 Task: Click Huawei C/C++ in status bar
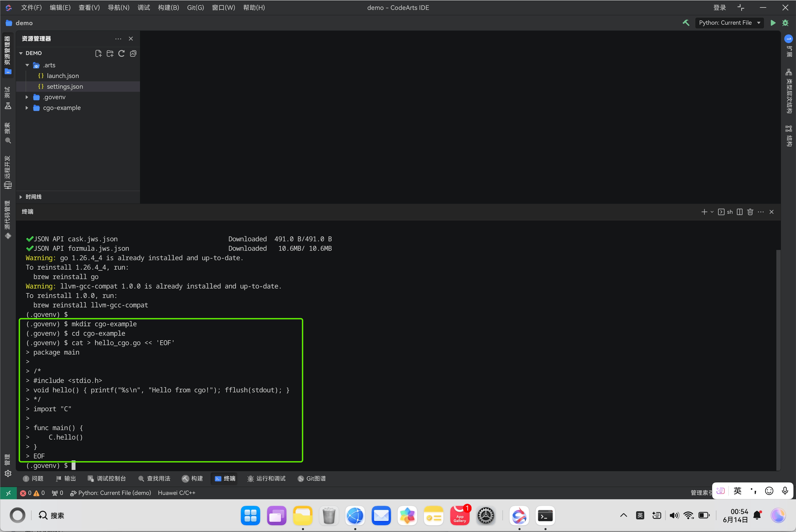pos(176,493)
